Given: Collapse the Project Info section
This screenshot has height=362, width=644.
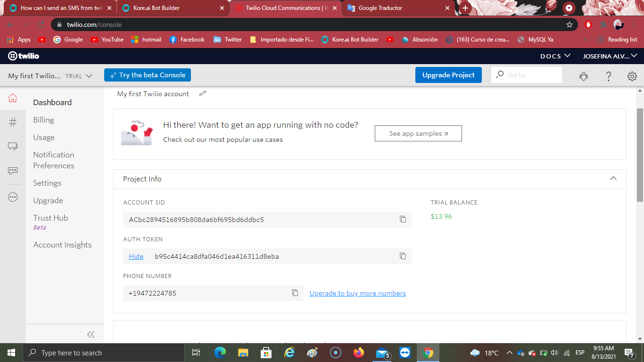Looking at the screenshot, I should 613,179.
